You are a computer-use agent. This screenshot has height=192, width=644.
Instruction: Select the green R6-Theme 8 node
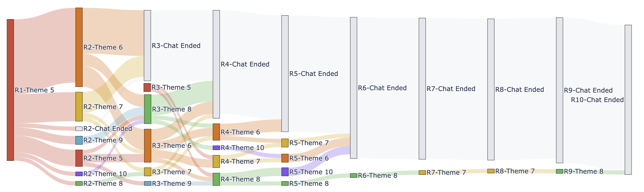click(x=353, y=176)
